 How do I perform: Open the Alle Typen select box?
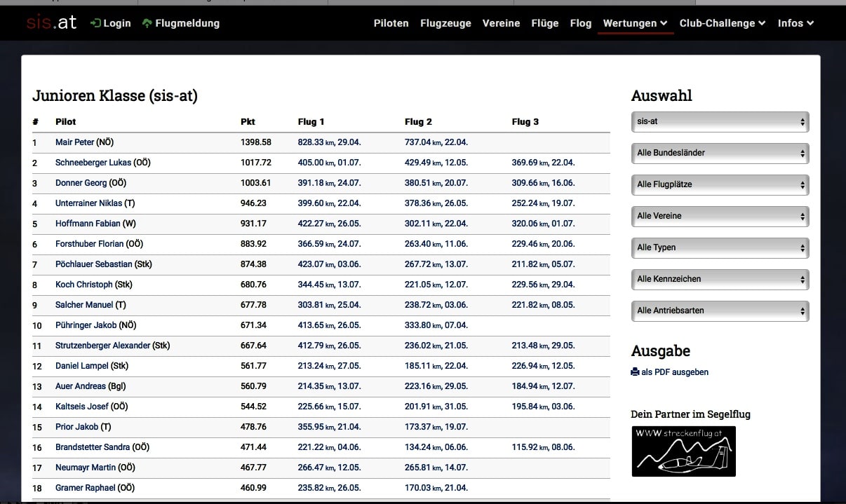click(720, 247)
